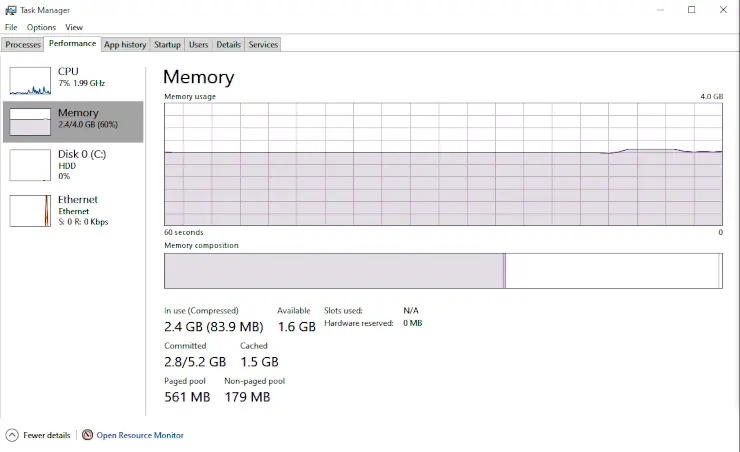Open the Users tab
This screenshot has width=740, height=452.
(199, 45)
